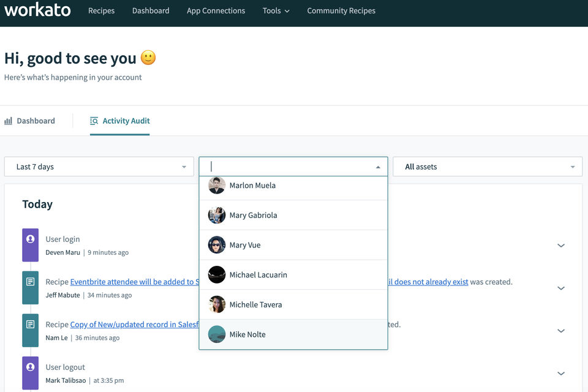
Task: Open Community Recipes
Action: (x=341, y=11)
